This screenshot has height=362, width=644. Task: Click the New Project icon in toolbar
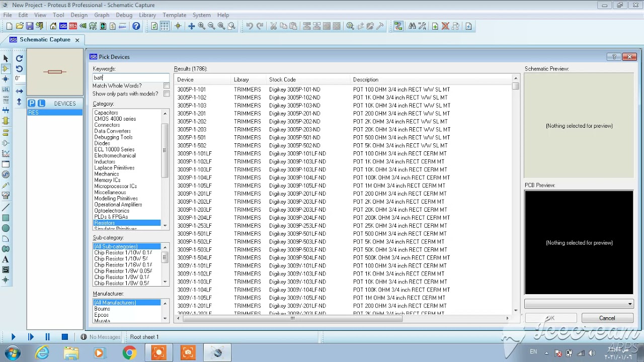[9, 26]
